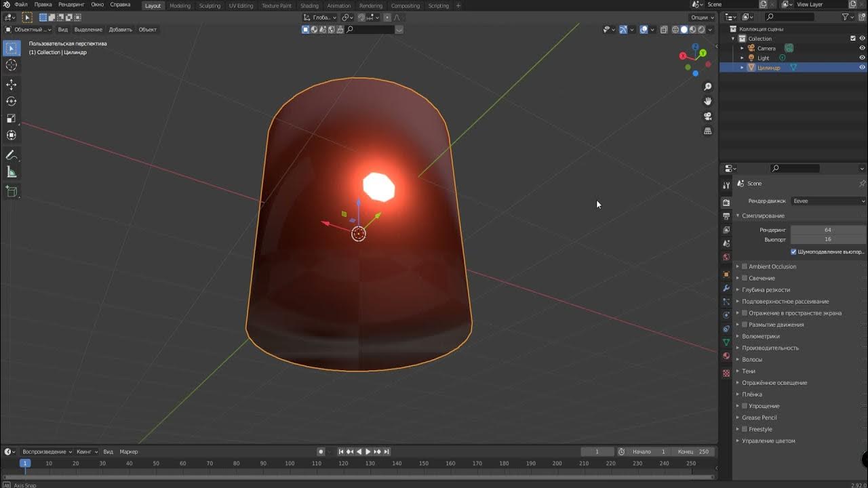868x488 pixels.
Task: Open the Правка menu
Action: [x=43, y=5]
